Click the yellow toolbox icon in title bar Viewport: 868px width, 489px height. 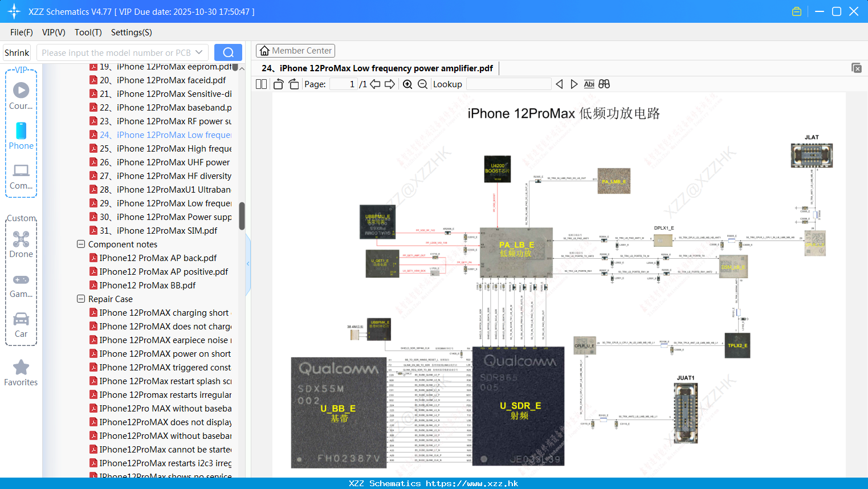[796, 11]
